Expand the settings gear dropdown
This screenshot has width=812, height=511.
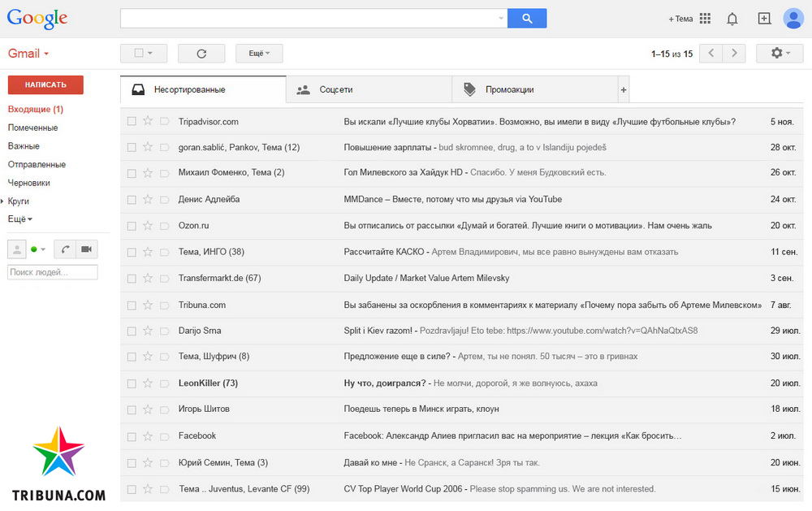[x=780, y=54]
